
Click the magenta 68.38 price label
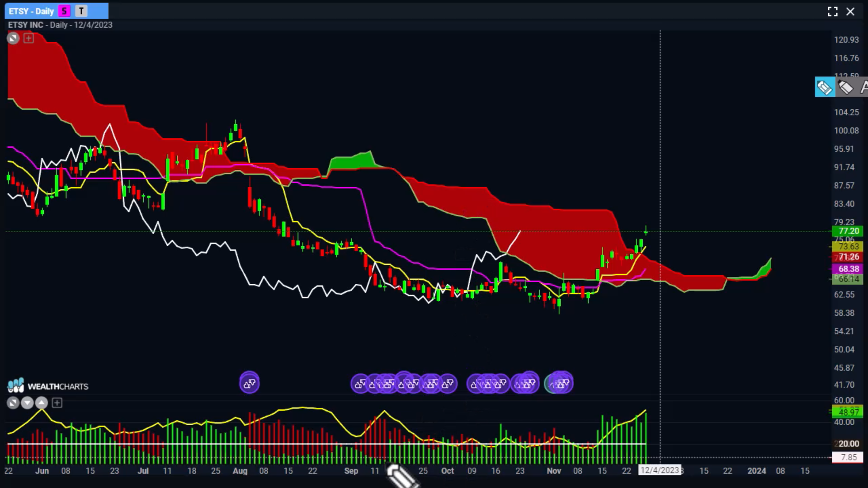click(848, 269)
